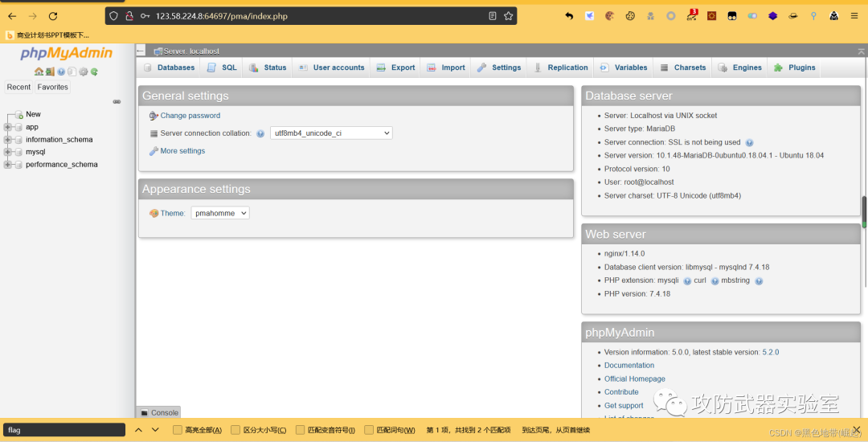Open the Engines tab

[x=740, y=68]
